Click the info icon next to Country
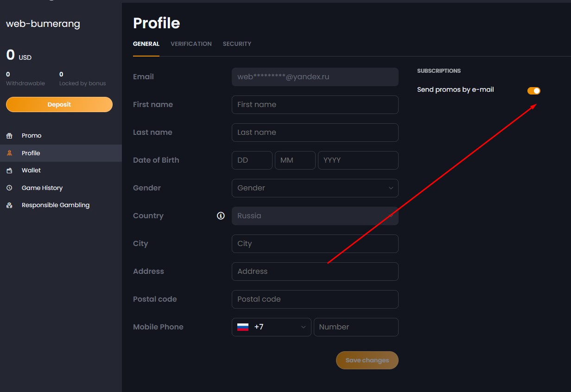The image size is (571, 392). [220, 215]
